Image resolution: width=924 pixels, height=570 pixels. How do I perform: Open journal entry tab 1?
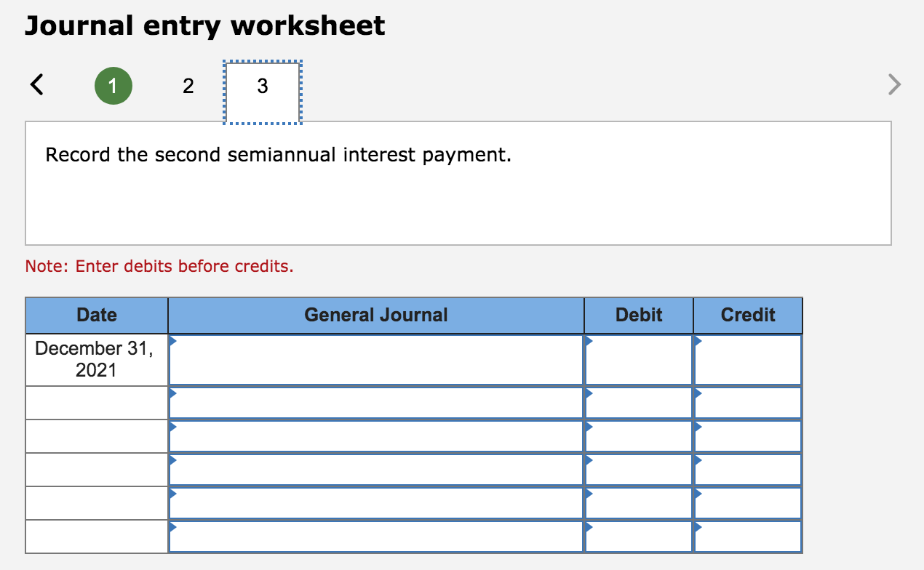[x=113, y=86]
